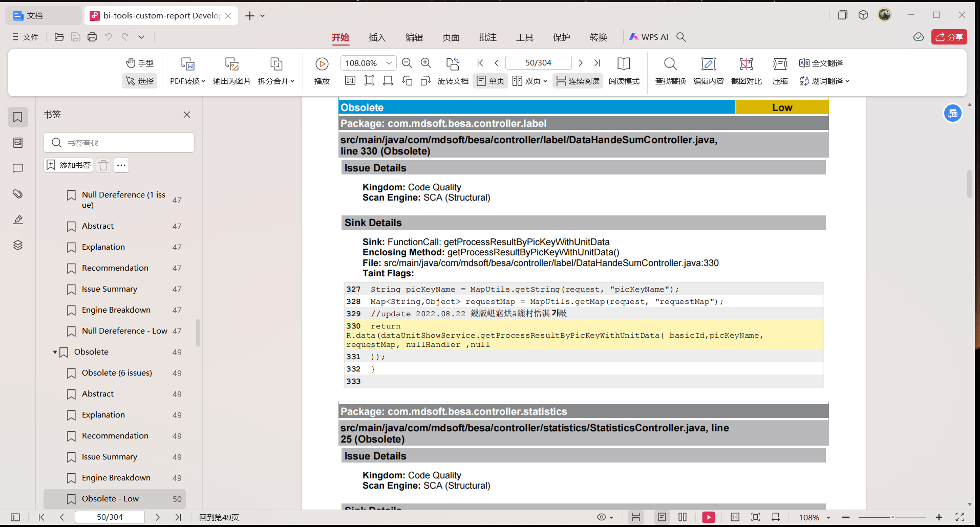Open the 编辑内容 edit content tool
The width and height of the screenshot is (980, 527).
click(708, 71)
